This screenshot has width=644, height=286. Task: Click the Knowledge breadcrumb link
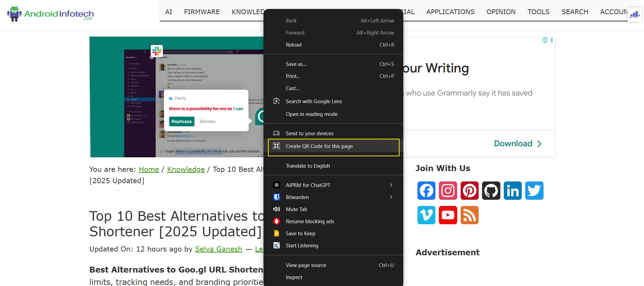click(x=186, y=169)
